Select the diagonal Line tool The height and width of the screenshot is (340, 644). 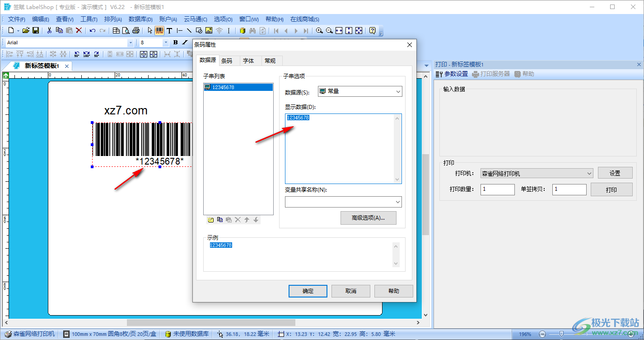189,30
